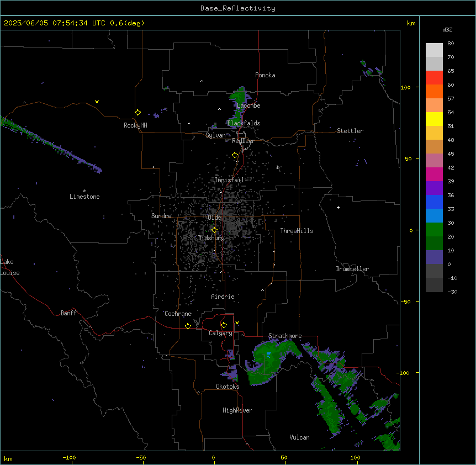476x465 pixels.
Task: Select the red 65-60 dBZ legend swatch
Action: [x=434, y=78]
